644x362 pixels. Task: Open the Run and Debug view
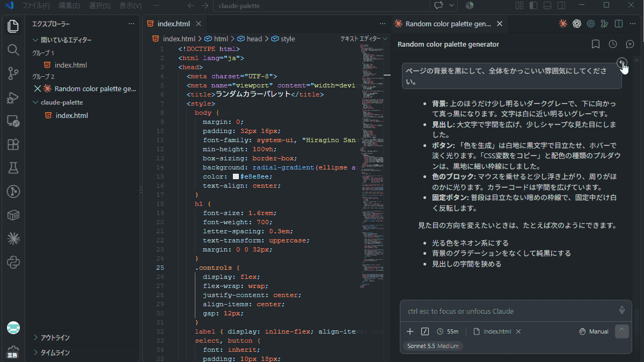pos(13,98)
